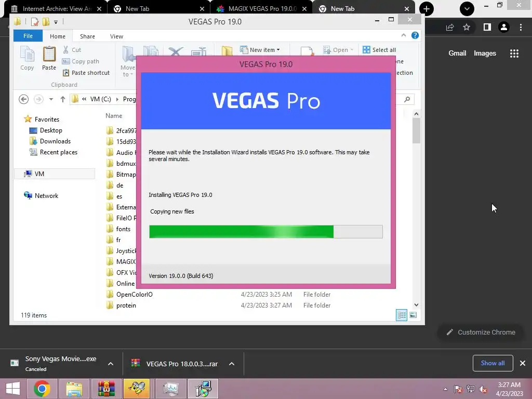Click Chrome share page icon

point(450,27)
